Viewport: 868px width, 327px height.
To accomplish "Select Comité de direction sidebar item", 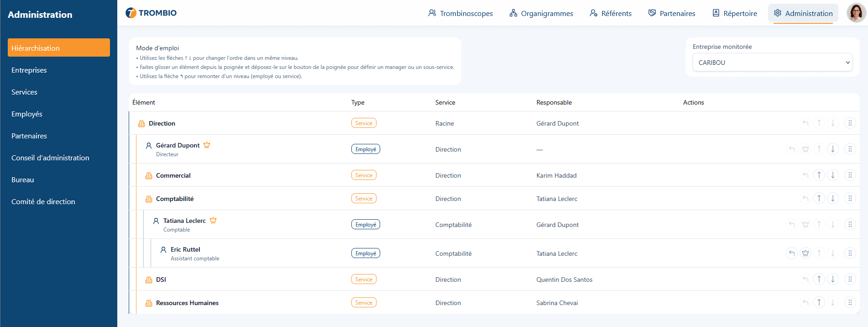I will (43, 201).
